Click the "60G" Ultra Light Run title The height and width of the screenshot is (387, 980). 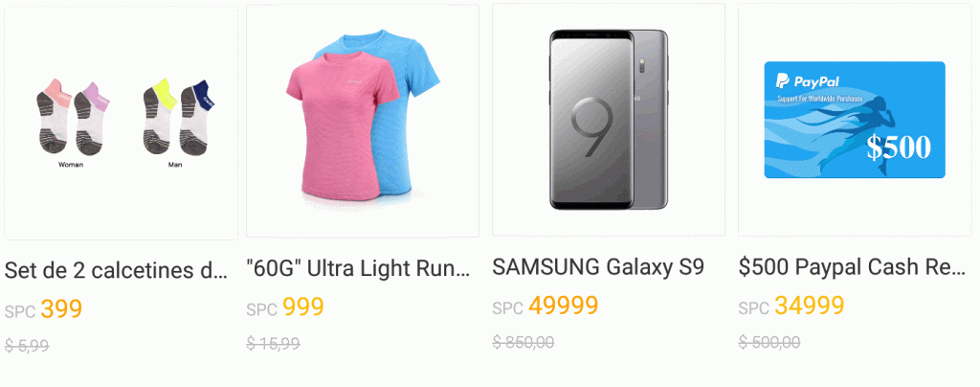coord(359,268)
